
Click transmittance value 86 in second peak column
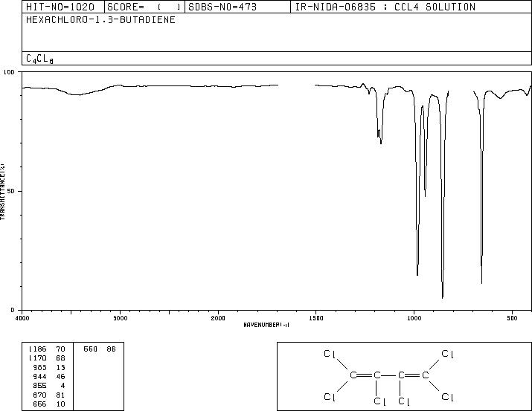tap(112, 349)
